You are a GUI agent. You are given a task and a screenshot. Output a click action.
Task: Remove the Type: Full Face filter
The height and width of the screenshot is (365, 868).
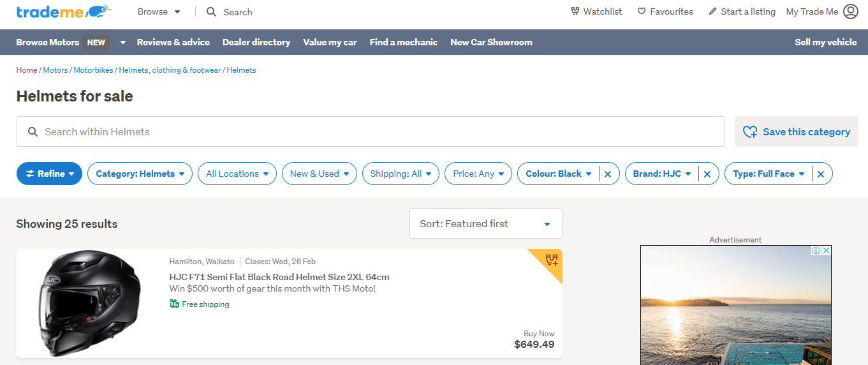point(821,174)
